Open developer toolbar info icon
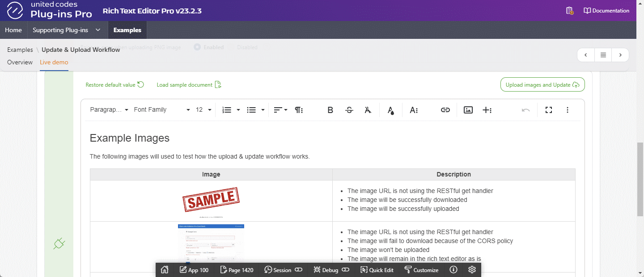This screenshot has width=644, height=277. click(453, 270)
